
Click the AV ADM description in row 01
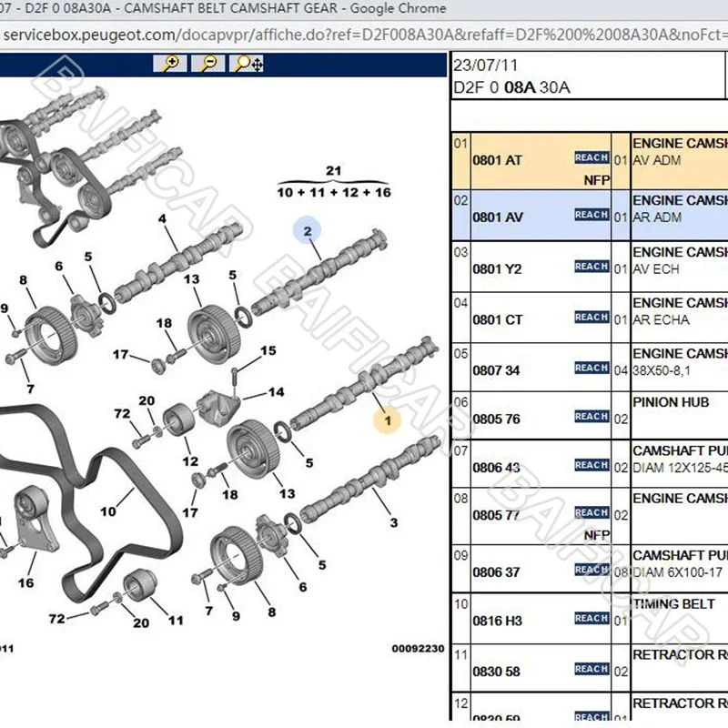pos(657,161)
